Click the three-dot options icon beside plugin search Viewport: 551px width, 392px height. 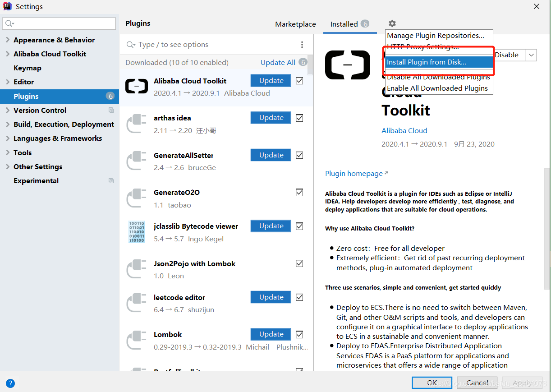tap(302, 44)
